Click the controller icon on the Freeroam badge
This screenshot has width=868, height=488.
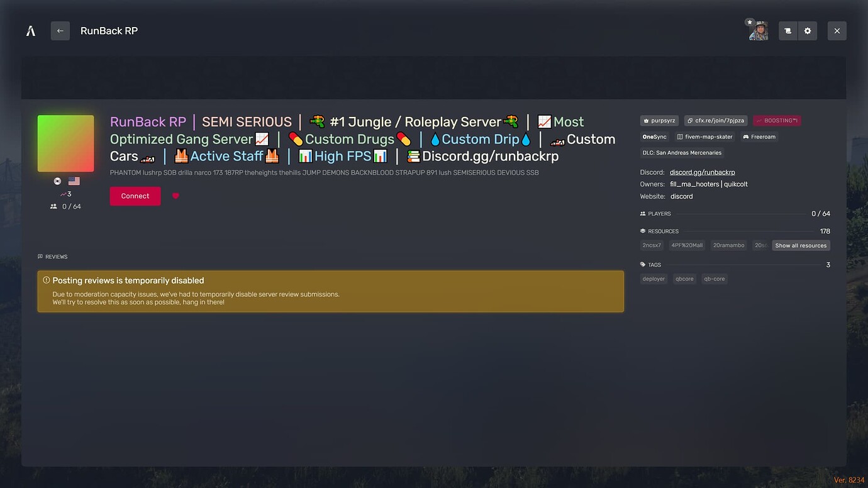pos(745,136)
